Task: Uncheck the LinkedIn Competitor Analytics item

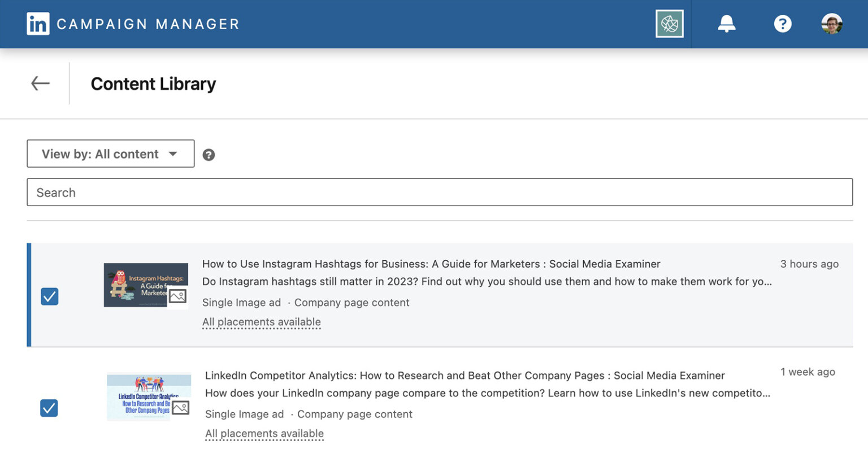Action: click(49, 408)
